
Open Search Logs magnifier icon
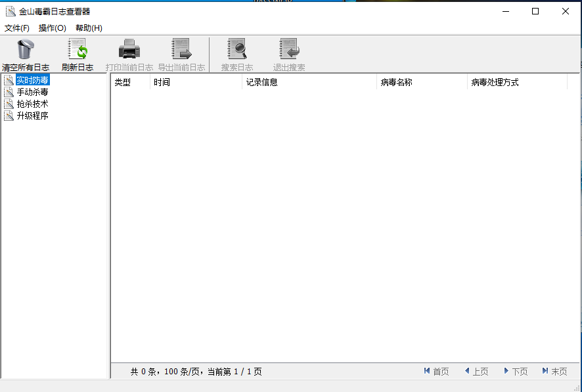pyautogui.click(x=236, y=50)
